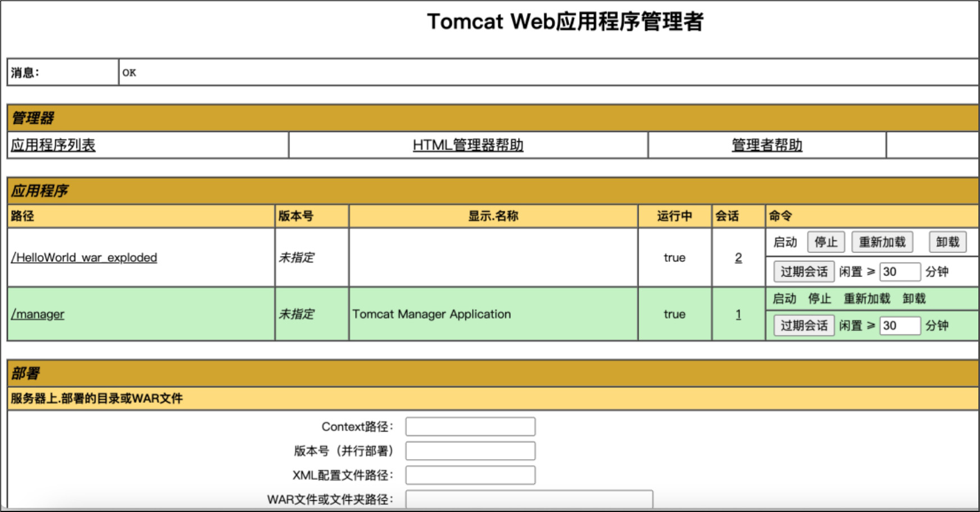Click the 消息: label
The width and height of the screenshot is (980, 512).
25,73
